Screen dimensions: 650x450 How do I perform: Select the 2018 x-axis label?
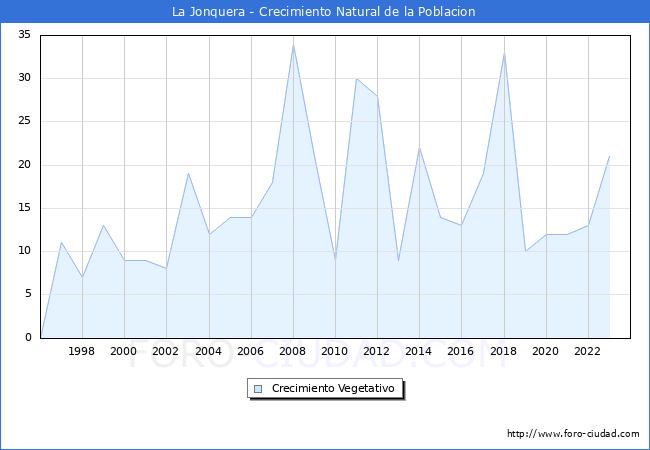pos(503,351)
